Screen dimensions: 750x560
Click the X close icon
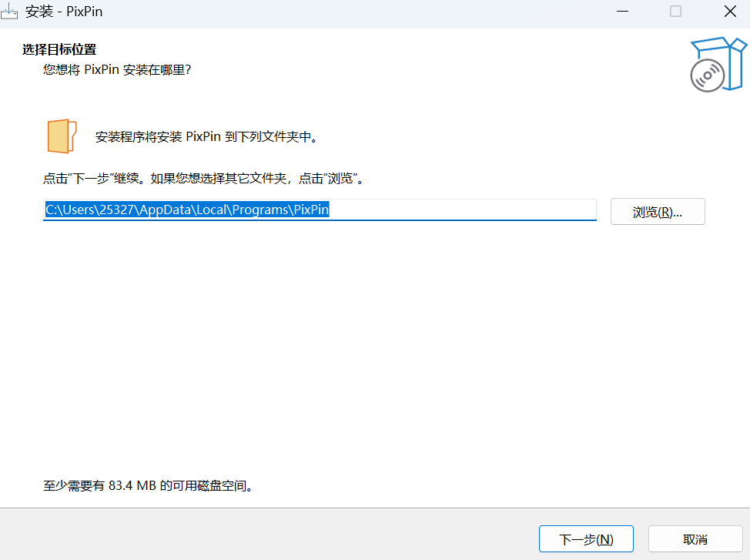pyautogui.click(x=730, y=11)
